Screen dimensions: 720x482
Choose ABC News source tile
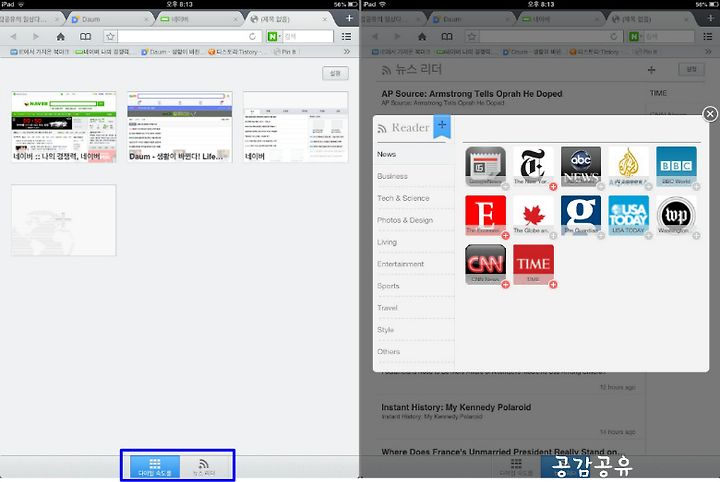click(x=581, y=166)
